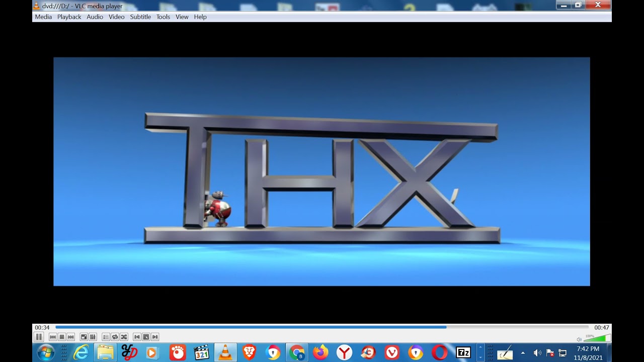Toggle loop repeat mode
644x362 pixels.
pyautogui.click(x=115, y=337)
